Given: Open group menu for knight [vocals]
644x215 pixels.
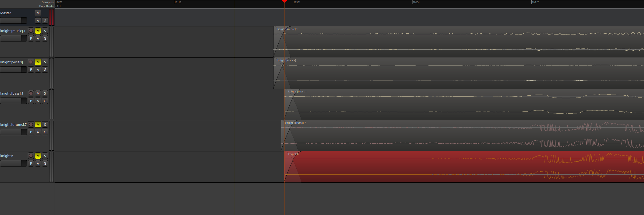Looking at the screenshot, I should [45, 70].
